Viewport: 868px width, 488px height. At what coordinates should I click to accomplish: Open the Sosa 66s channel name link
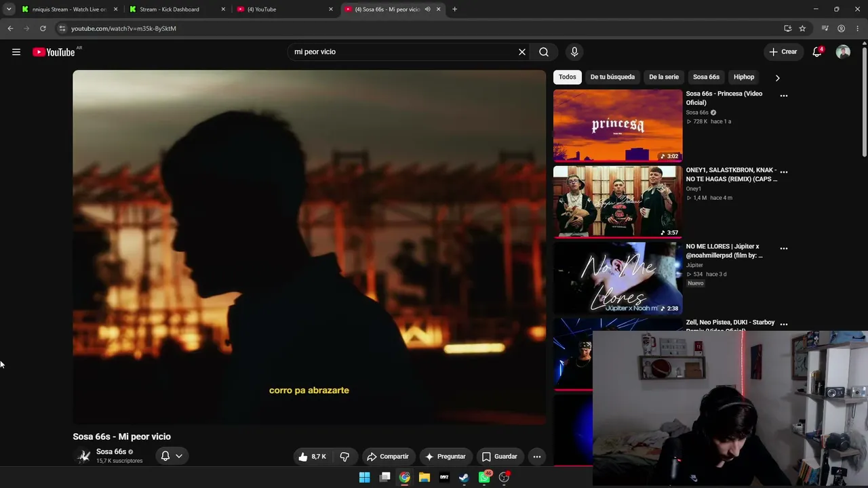[111, 451]
